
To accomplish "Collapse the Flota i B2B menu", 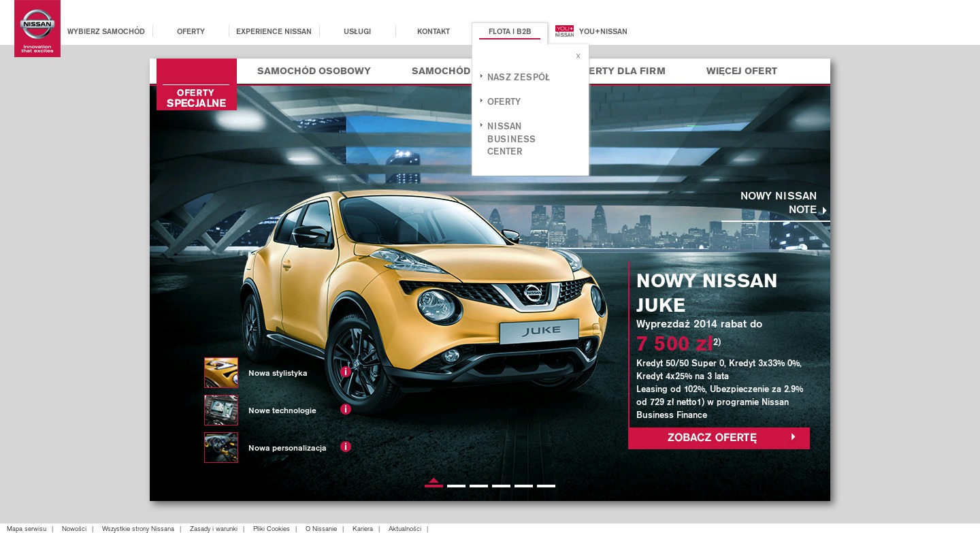I will click(x=510, y=31).
